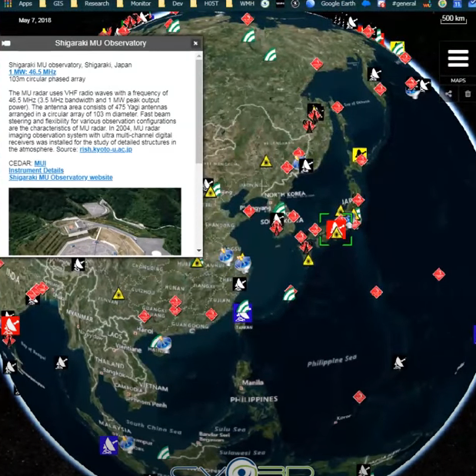Screen dimensions: 476x476
Task: Click the share icon under MAPS
Action: pos(448,94)
